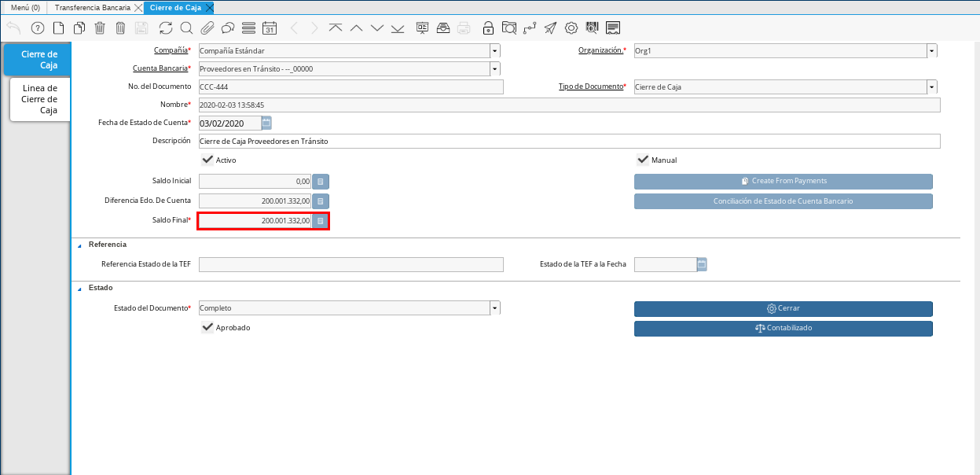Click the second trash can Delete selection icon

pyautogui.click(x=120, y=28)
